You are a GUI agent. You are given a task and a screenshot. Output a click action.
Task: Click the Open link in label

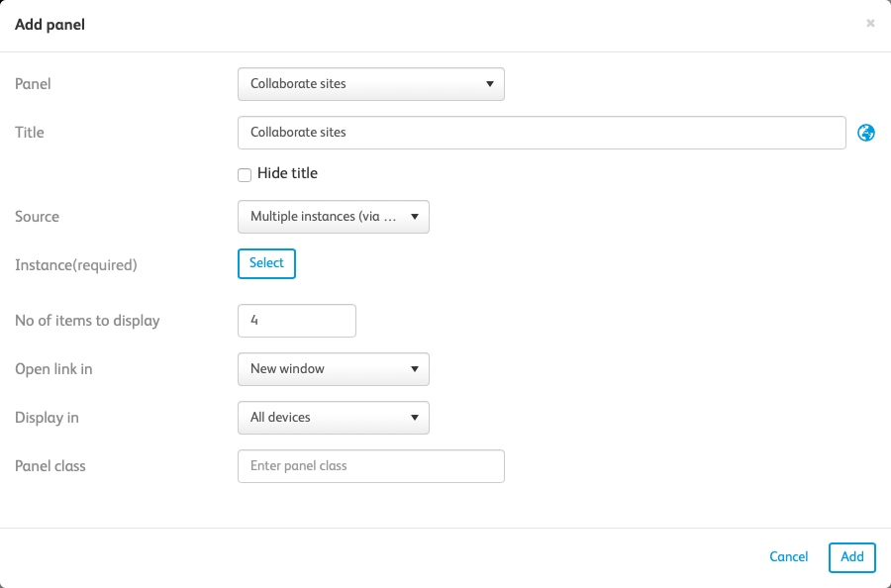pos(53,369)
